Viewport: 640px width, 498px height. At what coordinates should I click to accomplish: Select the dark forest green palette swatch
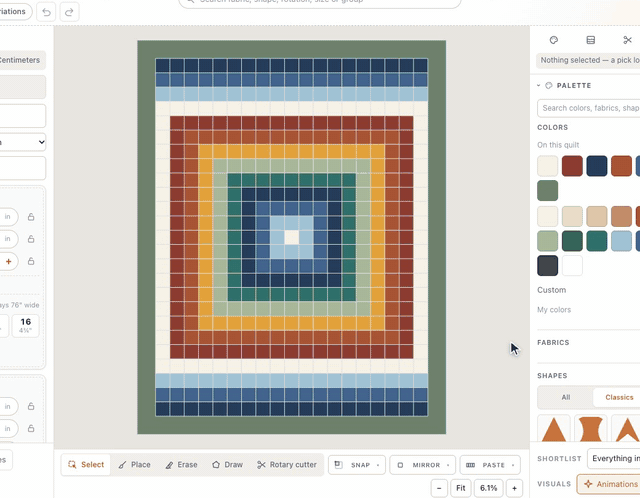572,241
